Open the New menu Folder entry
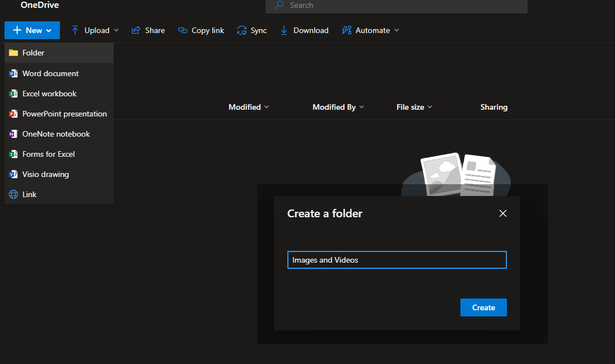615x364 pixels. click(x=31, y=53)
